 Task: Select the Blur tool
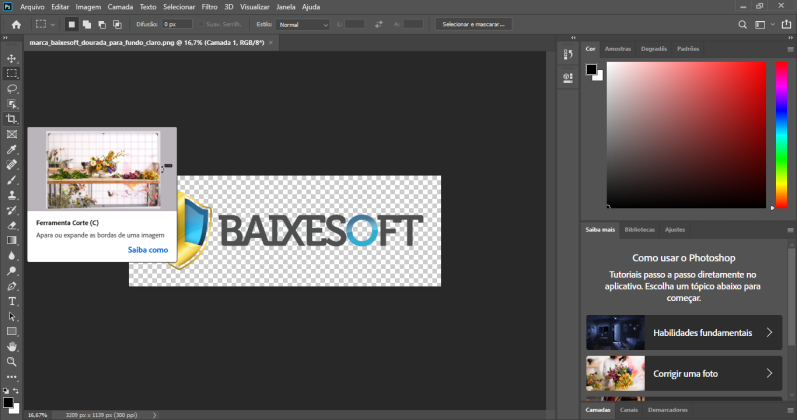11,256
